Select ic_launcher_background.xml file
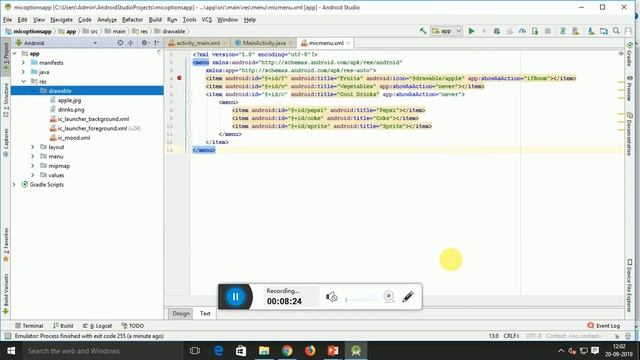The image size is (640, 360). tap(93, 119)
